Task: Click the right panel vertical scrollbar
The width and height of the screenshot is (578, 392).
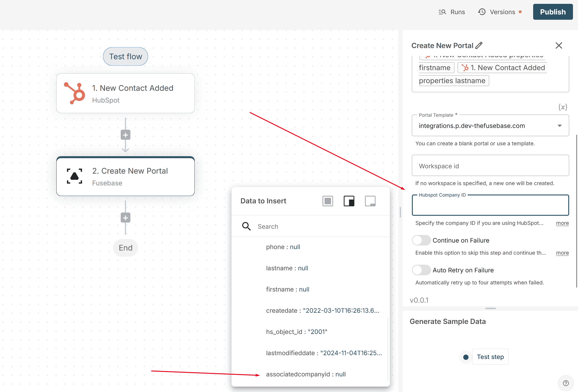Action: coord(577,211)
